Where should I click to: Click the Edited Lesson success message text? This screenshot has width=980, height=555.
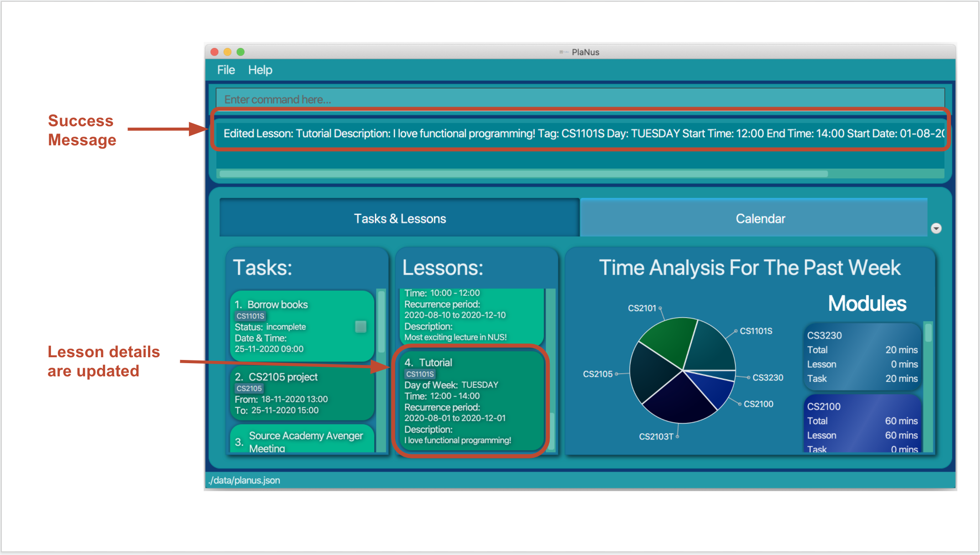584,134
